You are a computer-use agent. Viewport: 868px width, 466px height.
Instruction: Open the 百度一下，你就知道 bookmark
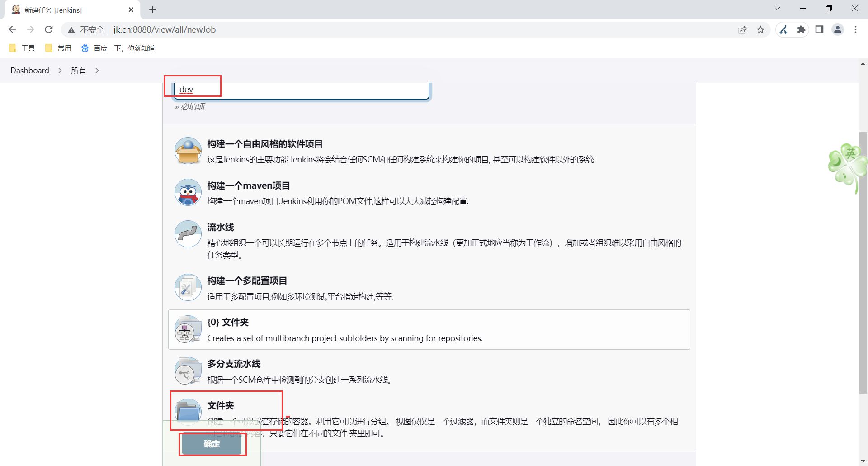point(118,48)
